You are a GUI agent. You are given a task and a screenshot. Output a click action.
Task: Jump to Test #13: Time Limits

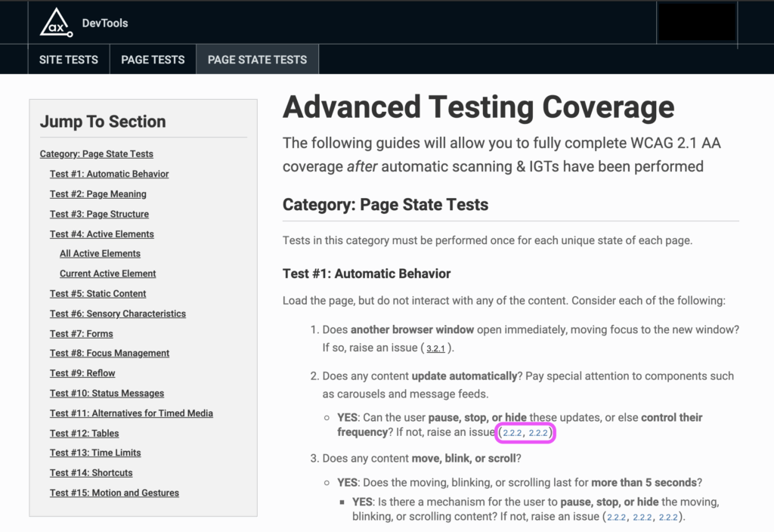95,453
